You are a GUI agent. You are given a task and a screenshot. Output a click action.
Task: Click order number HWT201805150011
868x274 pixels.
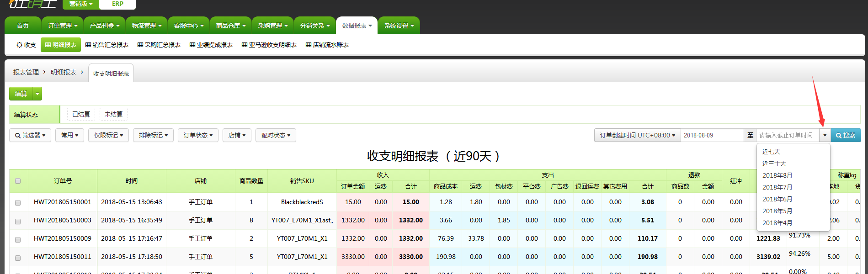click(x=63, y=257)
